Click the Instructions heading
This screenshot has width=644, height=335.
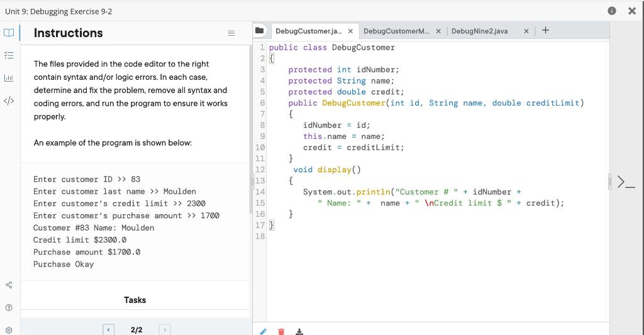pyautogui.click(x=68, y=33)
